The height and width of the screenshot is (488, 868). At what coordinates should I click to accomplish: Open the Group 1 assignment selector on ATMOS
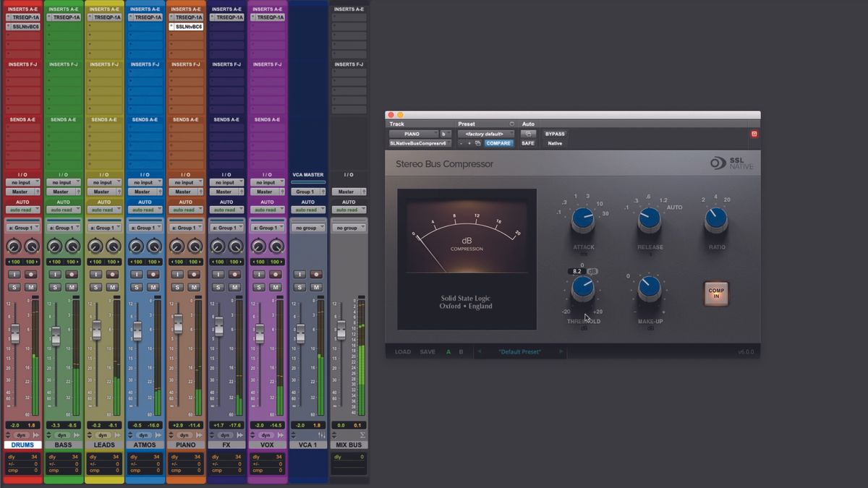145,227
